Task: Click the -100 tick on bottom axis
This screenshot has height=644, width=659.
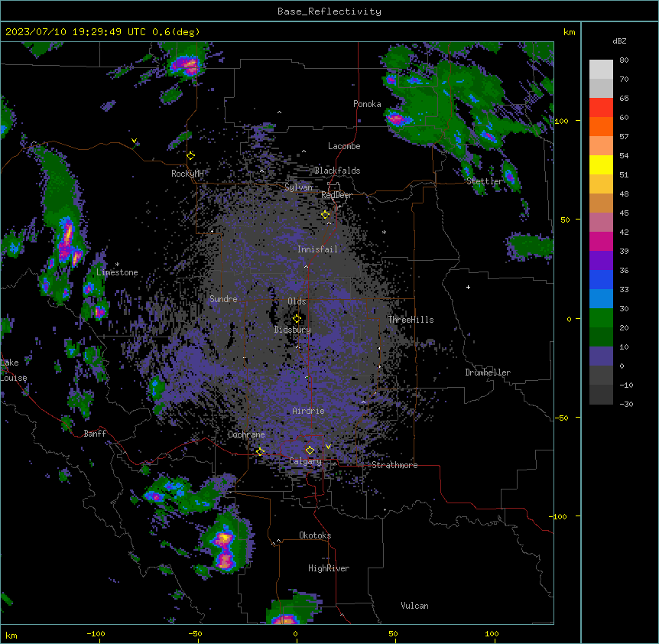Action: pyautogui.click(x=96, y=634)
